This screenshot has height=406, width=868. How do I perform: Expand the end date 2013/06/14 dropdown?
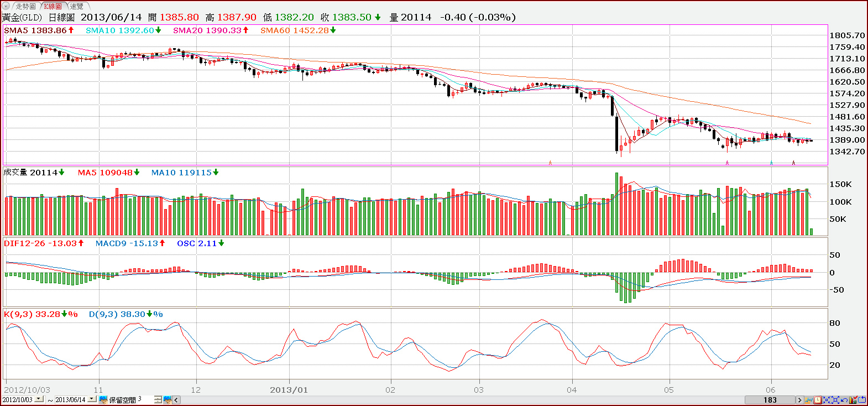click(92, 399)
